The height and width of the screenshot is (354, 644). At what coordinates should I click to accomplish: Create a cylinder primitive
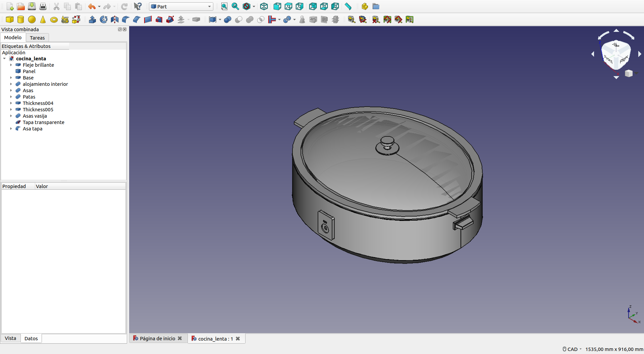click(x=21, y=20)
